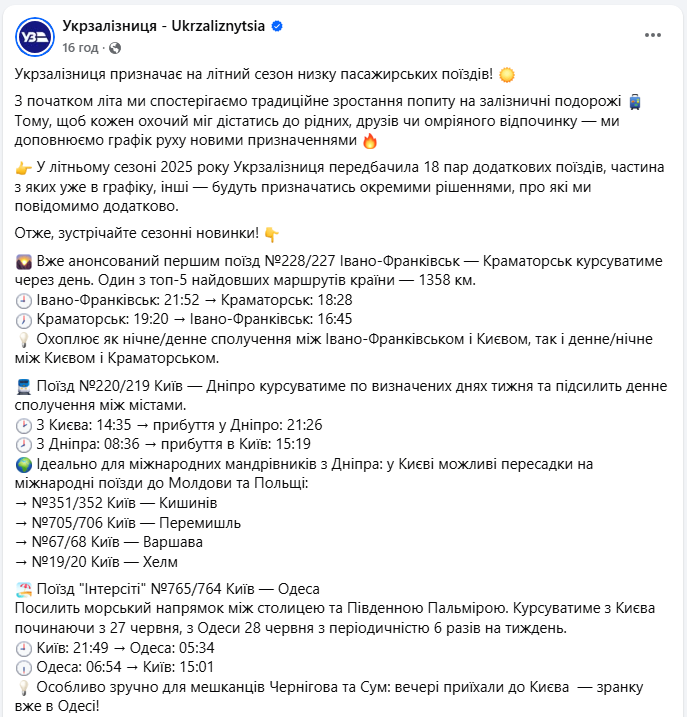Open the Укрзалізниця - Ukrzaliznytsia page name link
Screen dimensions: 687x717
[x=163, y=26]
